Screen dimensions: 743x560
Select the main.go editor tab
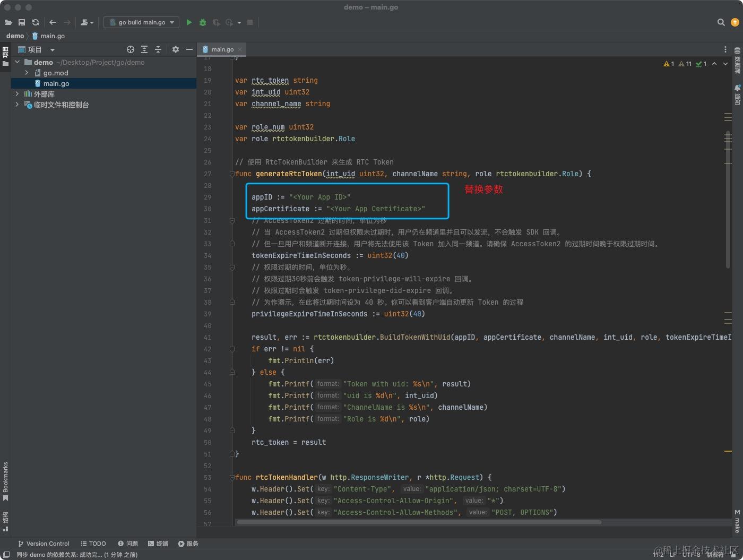pyautogui.click(x=222, y=49)
